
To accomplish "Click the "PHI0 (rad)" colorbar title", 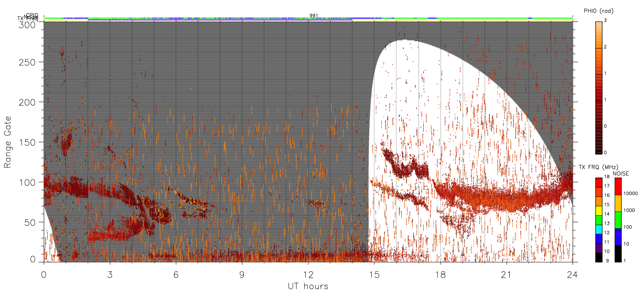I will (x=598, y=11).
